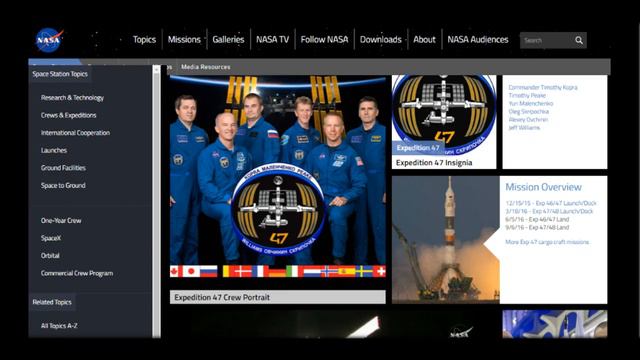Open the Yuri Malenchenko crew link
The image size is (640, 360).
pos(531,104)
